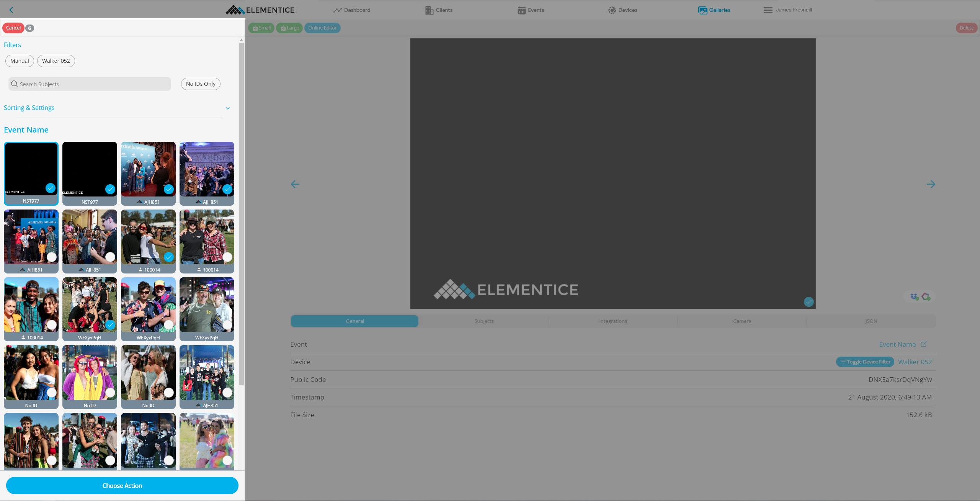Click the timestamp 21 August 2020, 6:49:13 AM

pyautogui.click(x=890, y=397)
